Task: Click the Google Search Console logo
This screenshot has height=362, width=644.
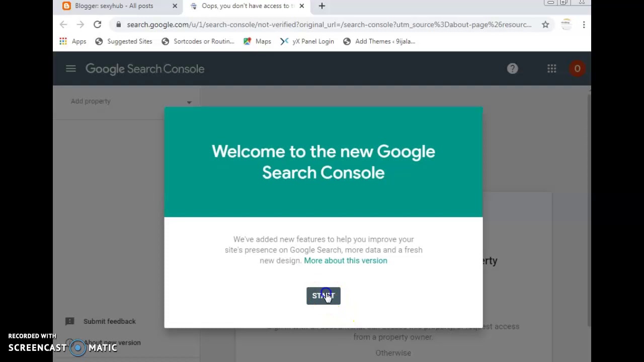Action: 145,69
